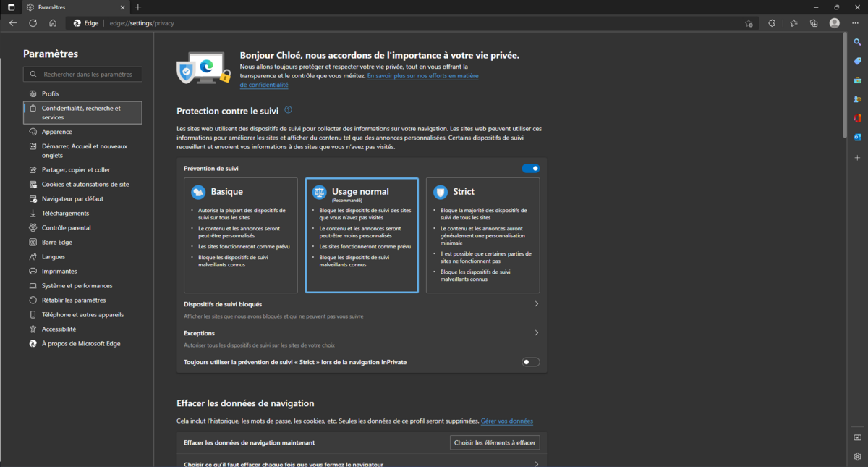The height and width of the screenshot is (467, 868).
Task: Turn off Prévention de suivi toggle
Action: [531, 169]
